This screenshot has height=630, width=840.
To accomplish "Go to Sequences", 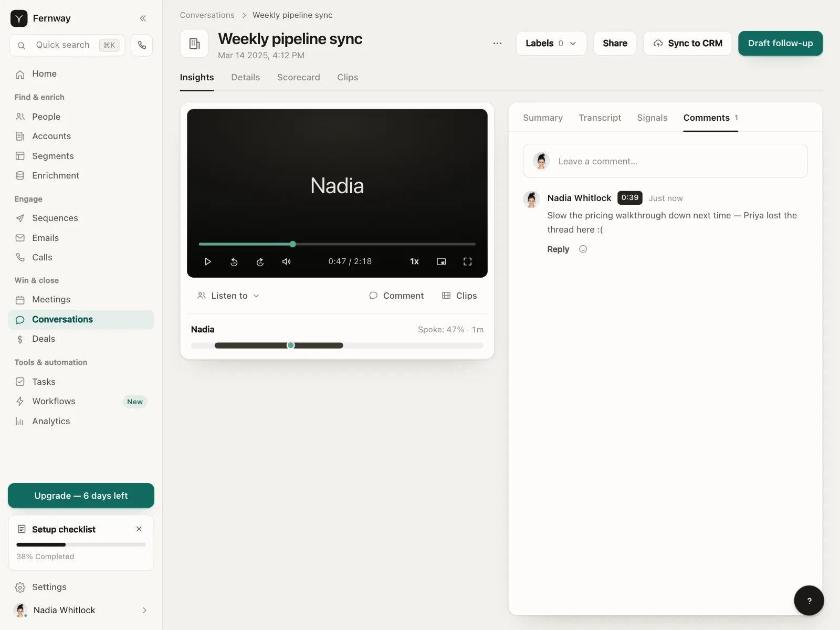I will [x=81, y=218].
